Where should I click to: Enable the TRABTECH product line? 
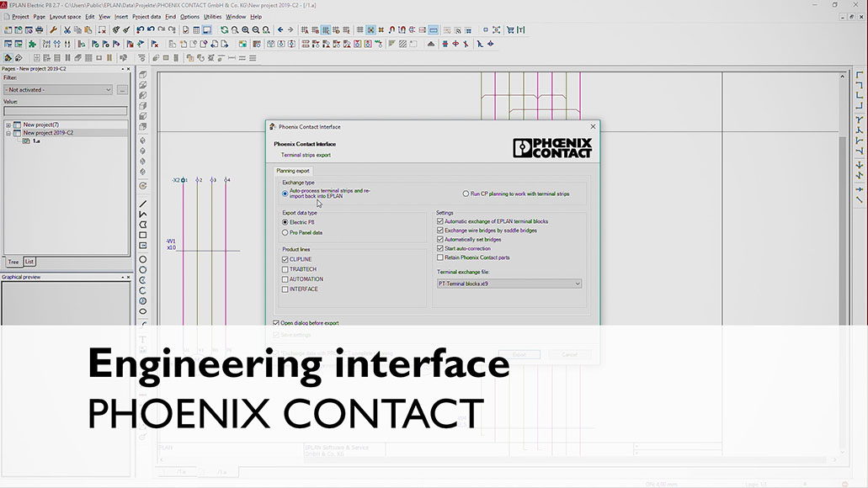[285, 269]
